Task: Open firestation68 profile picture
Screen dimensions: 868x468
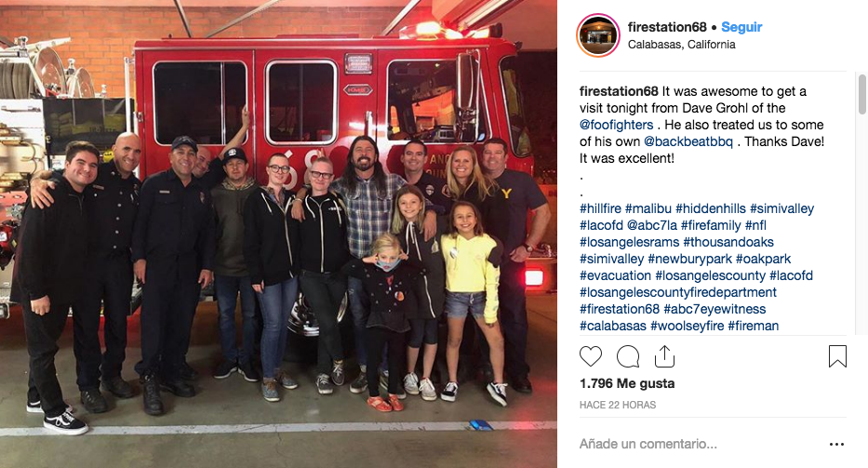Action: (x=598, y=35)
